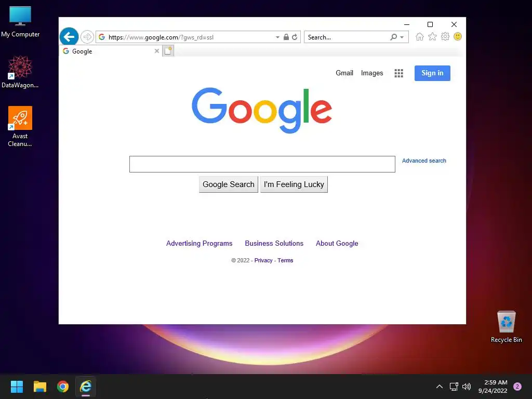Minimize the Internet Explorer window
532x399 pixels.
(407, 24)
